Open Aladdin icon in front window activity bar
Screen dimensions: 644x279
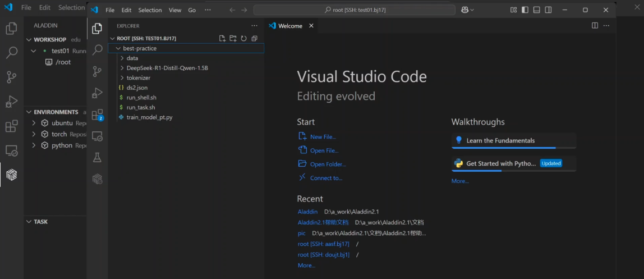pyautogui.click(x=98, y=179)
